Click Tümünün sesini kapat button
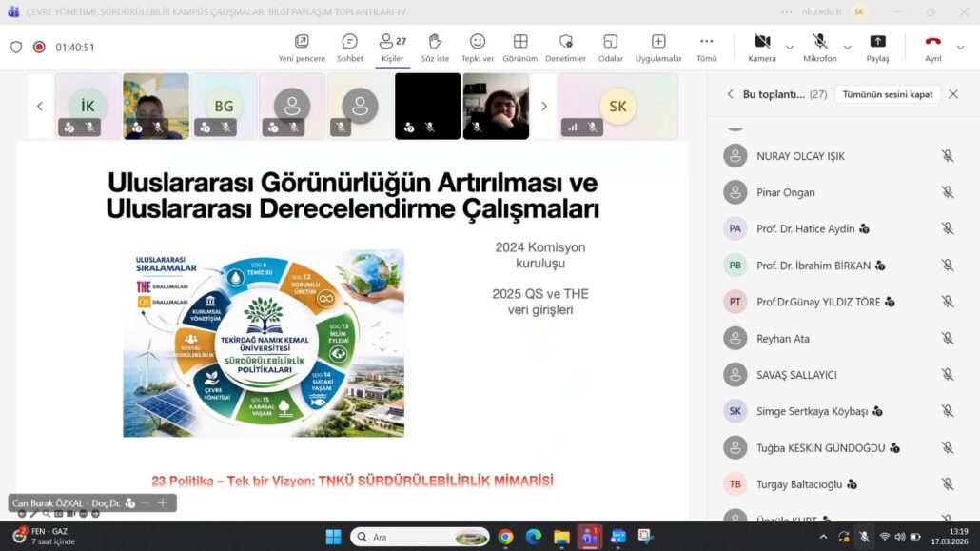The height and width of the screenshot is (551, 980). (887, 94)
